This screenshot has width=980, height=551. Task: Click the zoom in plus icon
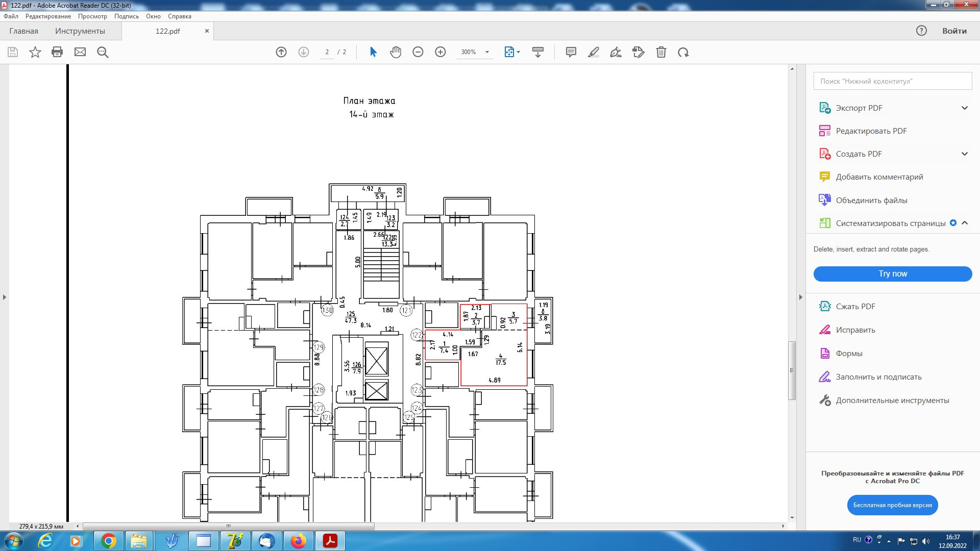coord(440,52)
